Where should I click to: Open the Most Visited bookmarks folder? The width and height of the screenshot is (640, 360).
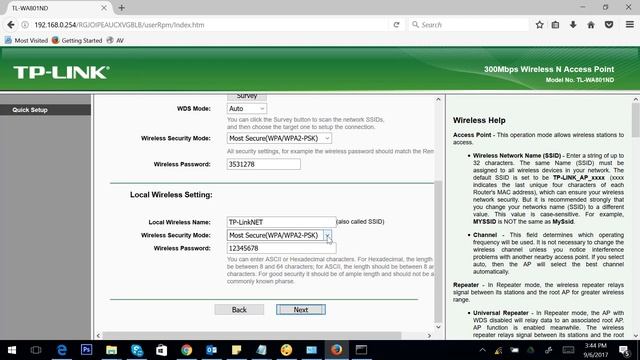click(27, 40)
